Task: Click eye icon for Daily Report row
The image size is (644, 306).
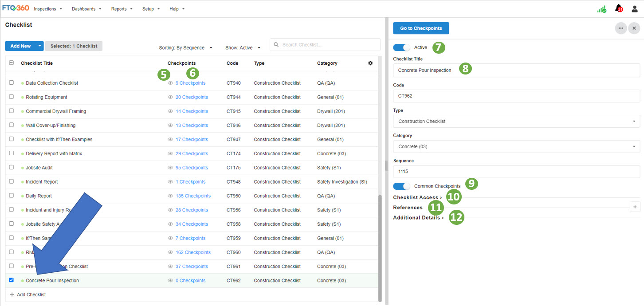Action: coord(170,196)
